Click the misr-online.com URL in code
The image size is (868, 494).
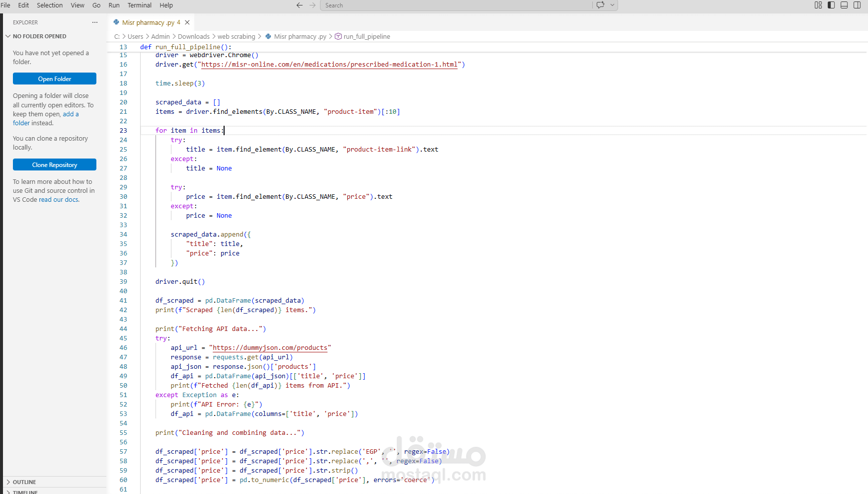coord(329,65)
